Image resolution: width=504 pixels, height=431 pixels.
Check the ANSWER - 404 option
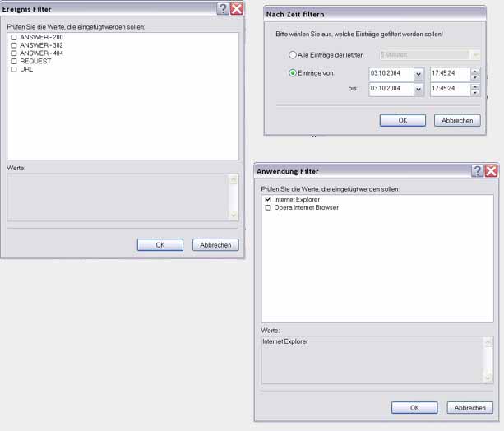14,53
